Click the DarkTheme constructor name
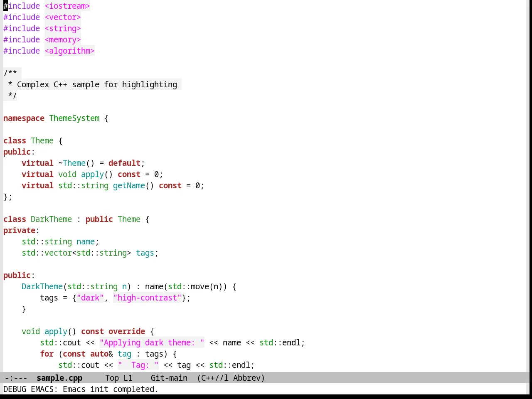 (42, 286)
